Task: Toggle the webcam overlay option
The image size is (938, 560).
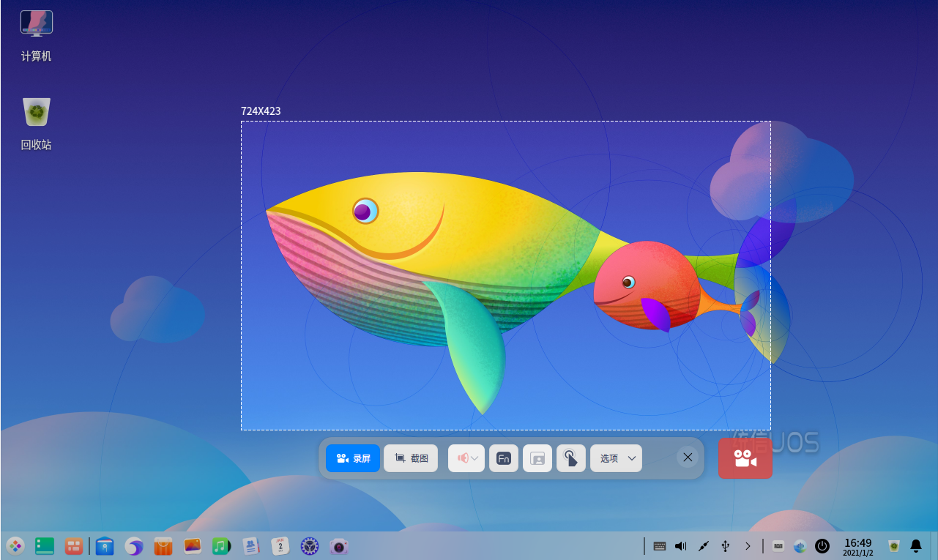Action: 537,458
